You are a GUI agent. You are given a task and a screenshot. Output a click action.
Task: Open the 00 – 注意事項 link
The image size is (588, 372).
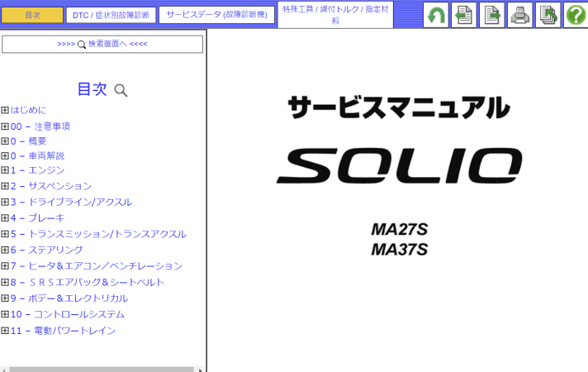tap(40, 126)
